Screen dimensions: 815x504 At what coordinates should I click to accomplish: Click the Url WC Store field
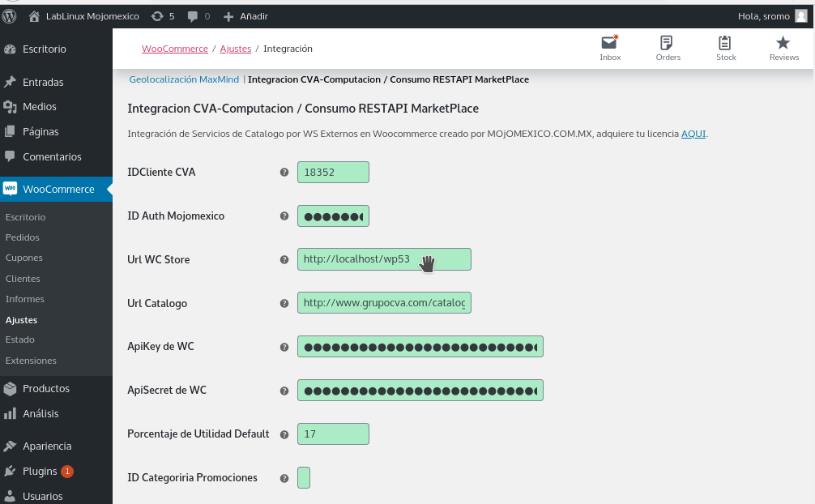click(384, 259)
